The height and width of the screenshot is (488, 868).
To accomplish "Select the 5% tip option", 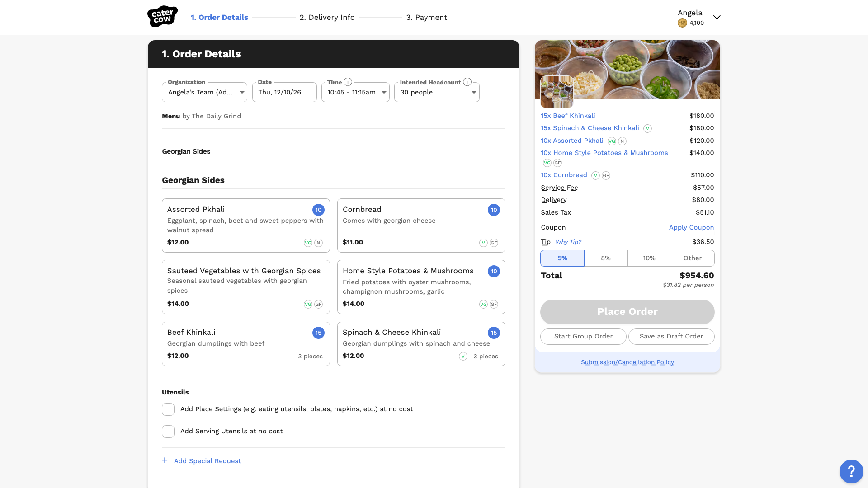I will pyautogui.click(x=562, y=258).
